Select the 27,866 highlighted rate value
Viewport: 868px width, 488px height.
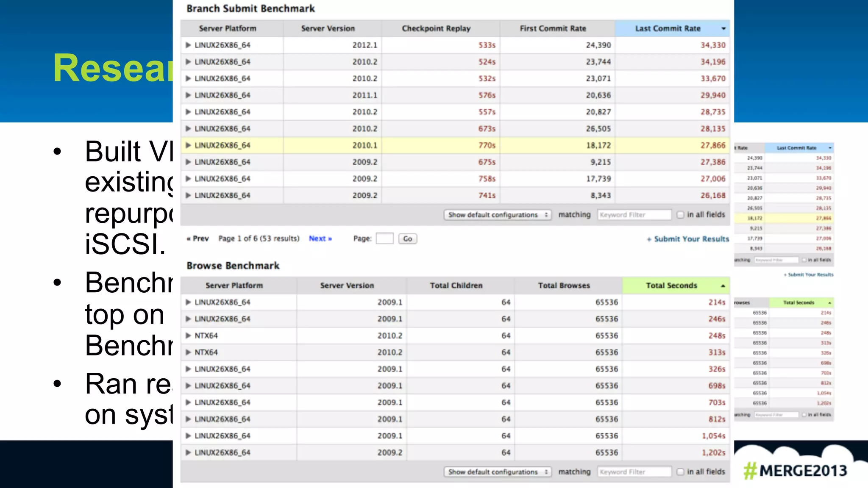(713, 145)
